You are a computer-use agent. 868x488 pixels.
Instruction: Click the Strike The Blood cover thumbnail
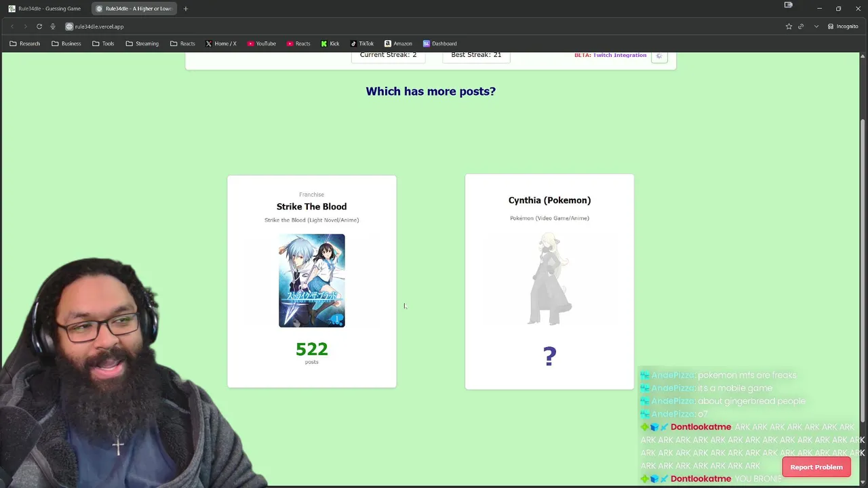click(312, 281)
